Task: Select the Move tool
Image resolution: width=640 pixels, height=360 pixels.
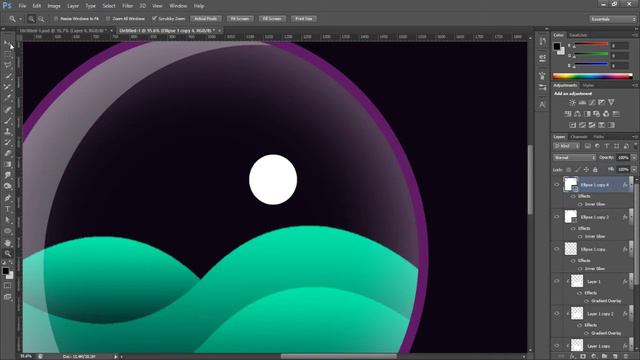Action: 8,44
